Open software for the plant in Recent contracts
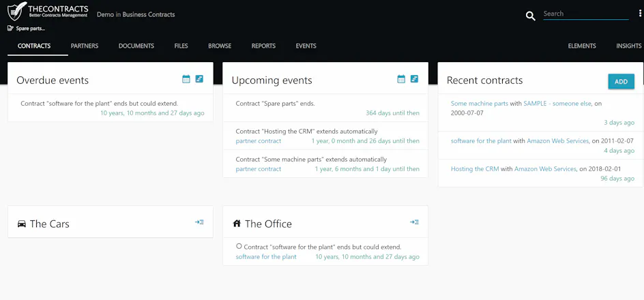The width and height of the screenshot is (644, 300). (481, 140)
